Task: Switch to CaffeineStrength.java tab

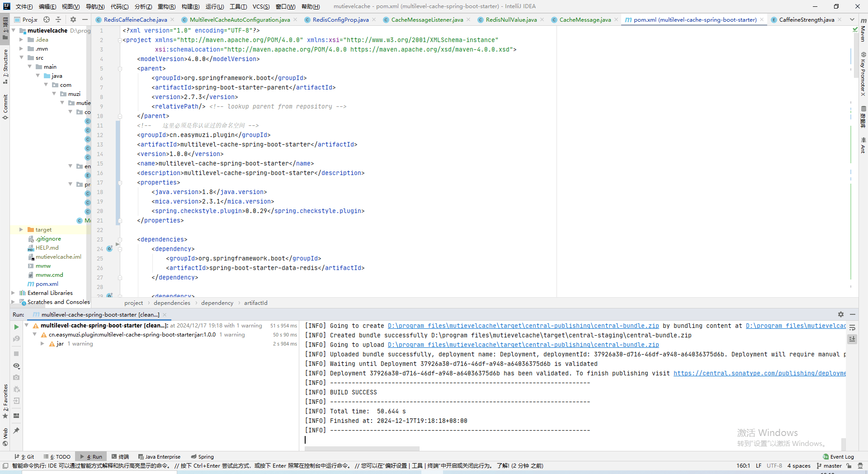Action: coord(807,19)
